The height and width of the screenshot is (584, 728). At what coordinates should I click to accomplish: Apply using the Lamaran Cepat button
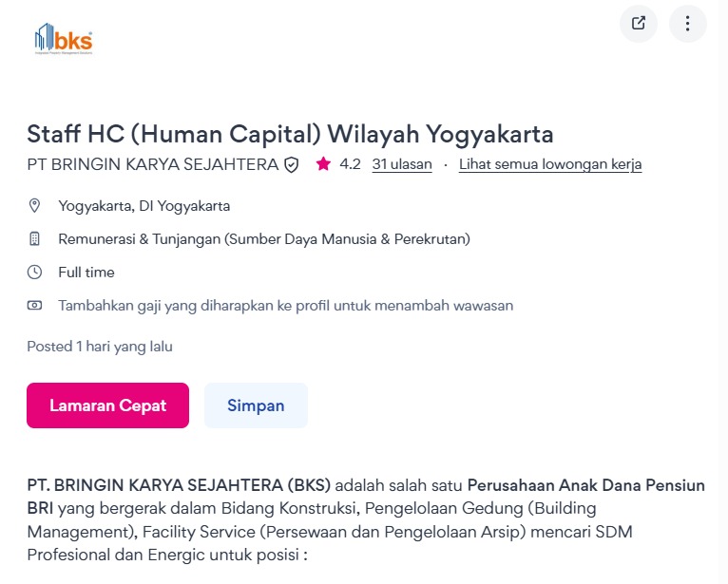point(107,405)
